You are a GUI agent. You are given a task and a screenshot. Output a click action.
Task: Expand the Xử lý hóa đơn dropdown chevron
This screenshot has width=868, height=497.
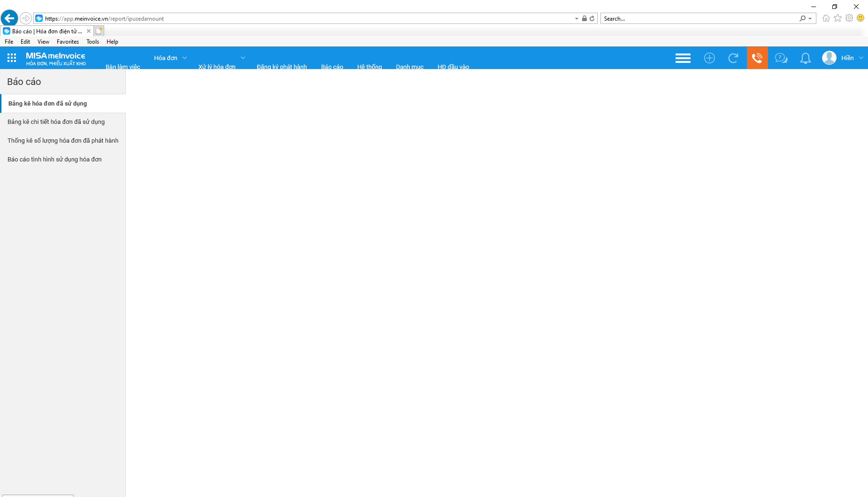click(243, 58)
